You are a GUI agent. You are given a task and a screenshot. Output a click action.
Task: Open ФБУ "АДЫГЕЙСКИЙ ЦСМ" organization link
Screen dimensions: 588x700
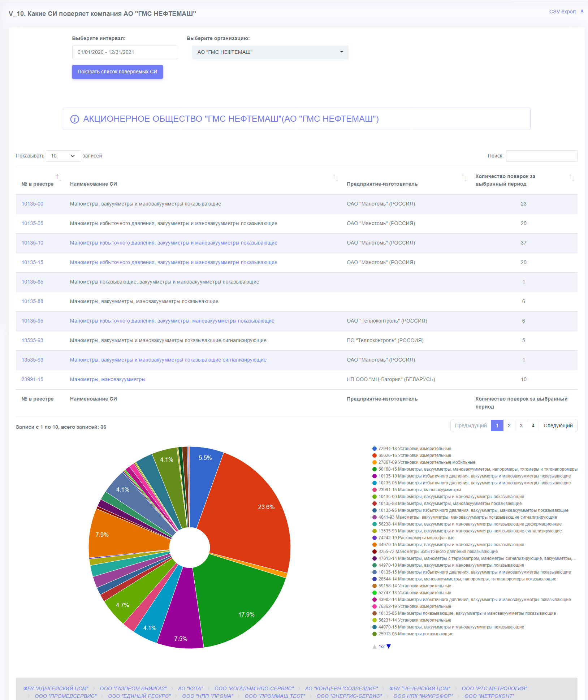(x=56, y=688)
